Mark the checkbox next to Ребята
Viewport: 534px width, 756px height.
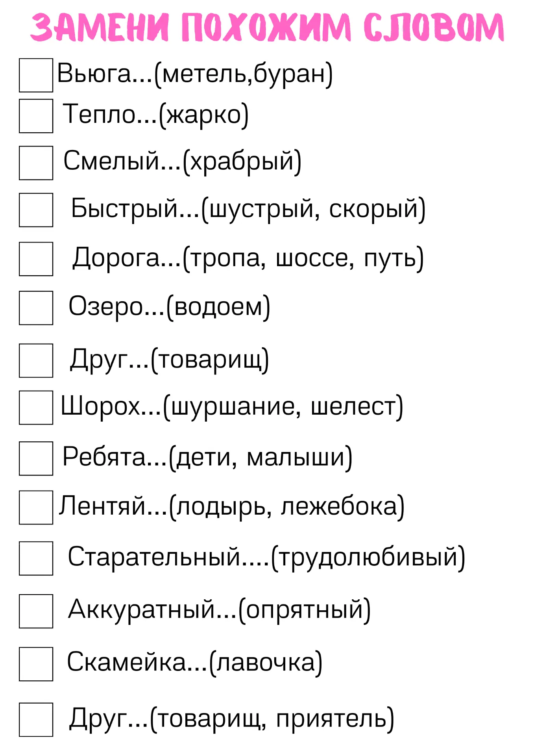[x=36, y=458]
